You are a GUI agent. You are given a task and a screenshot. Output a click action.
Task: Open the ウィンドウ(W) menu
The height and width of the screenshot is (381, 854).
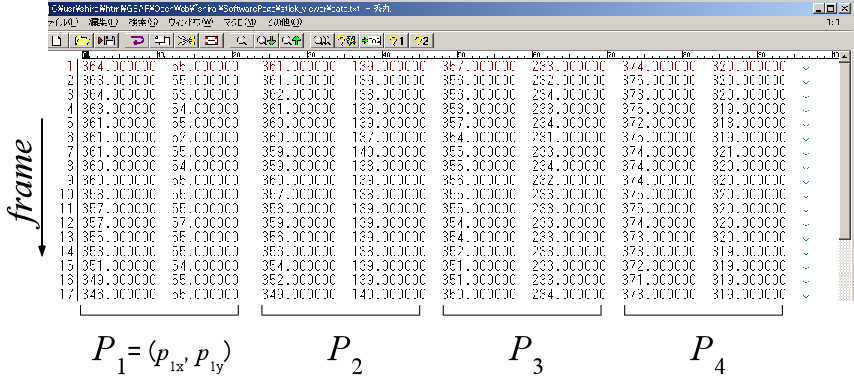191,22
